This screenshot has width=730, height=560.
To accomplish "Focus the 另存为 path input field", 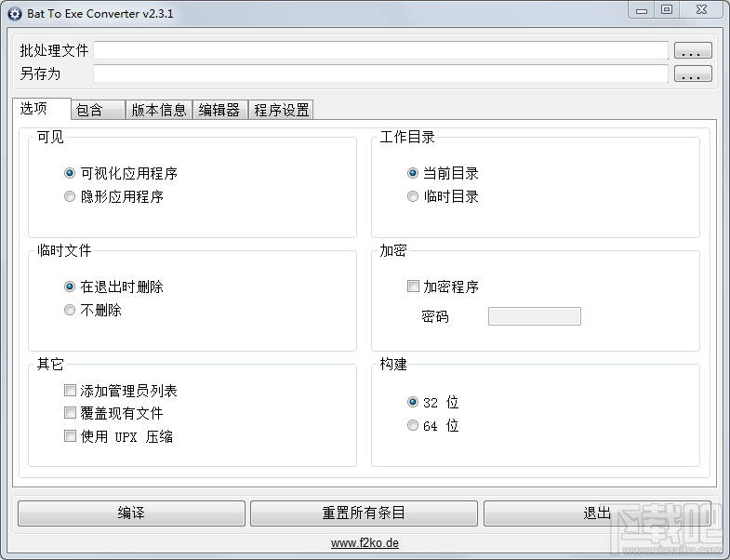I will (381, 73).
